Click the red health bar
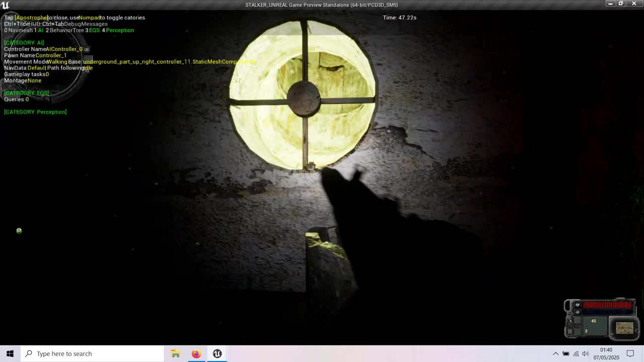644x362 pixels. [x=607, y=305]
